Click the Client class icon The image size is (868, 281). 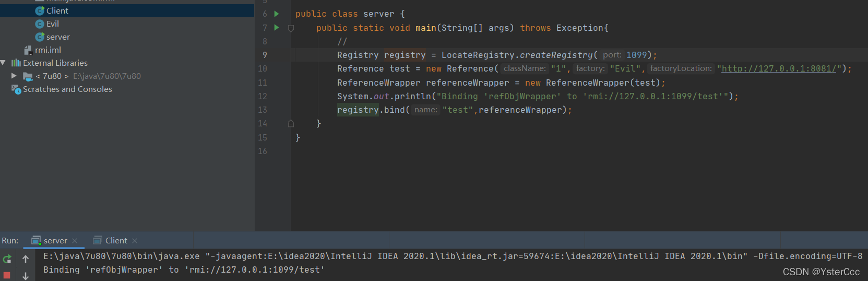click(x=40, y=10)
